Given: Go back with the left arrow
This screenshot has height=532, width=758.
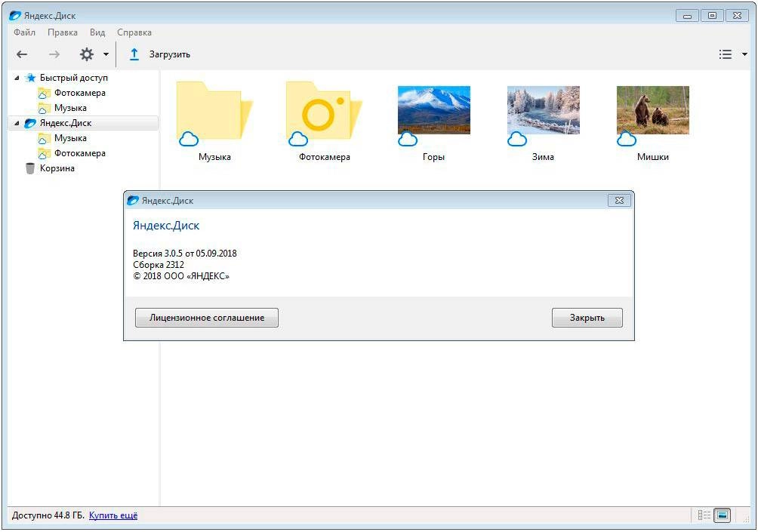Looking at the screenshot, I should coord(22,54).
